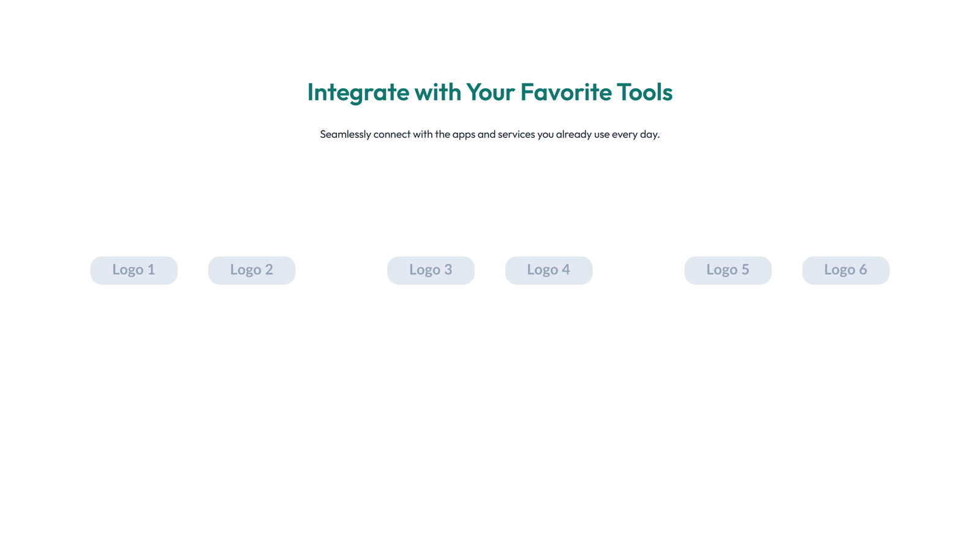Select the middle-left logo labeled Logo 3

click(431, 270)
